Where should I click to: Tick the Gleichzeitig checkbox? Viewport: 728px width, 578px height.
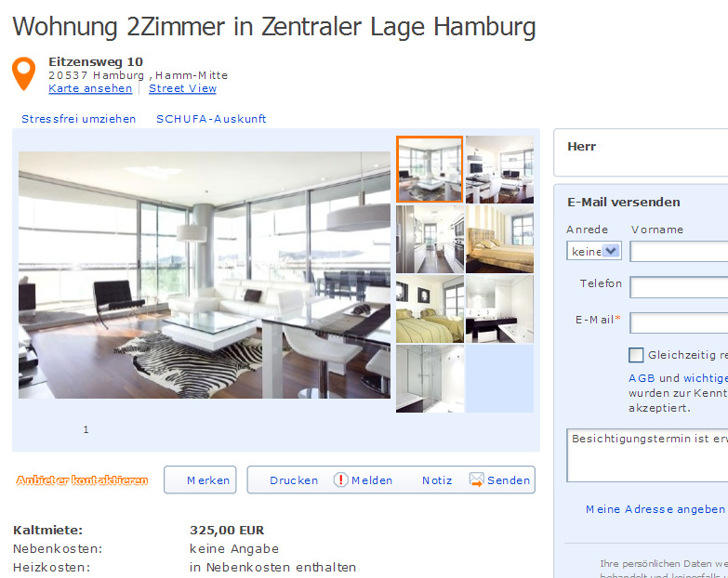[x=636, y=355]
